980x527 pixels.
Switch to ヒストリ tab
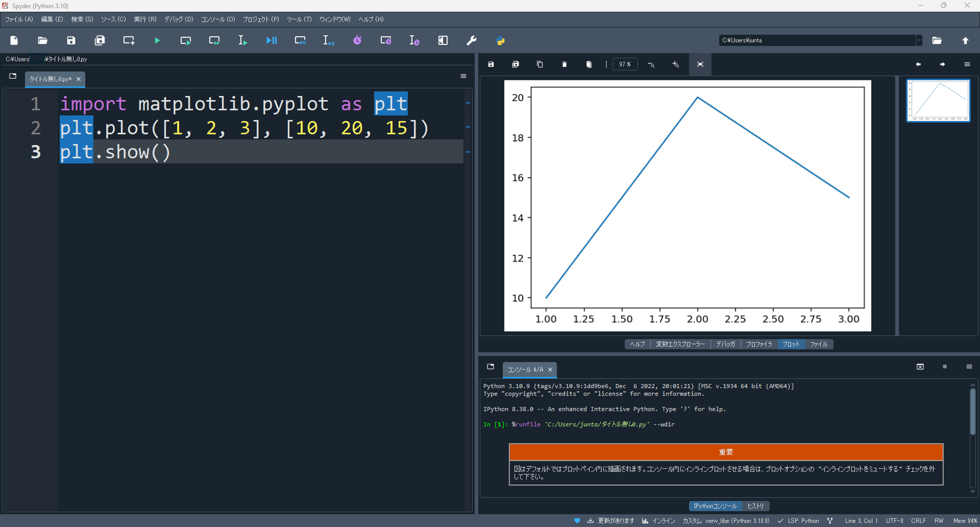pyautogui.click(x=755, y=506)
